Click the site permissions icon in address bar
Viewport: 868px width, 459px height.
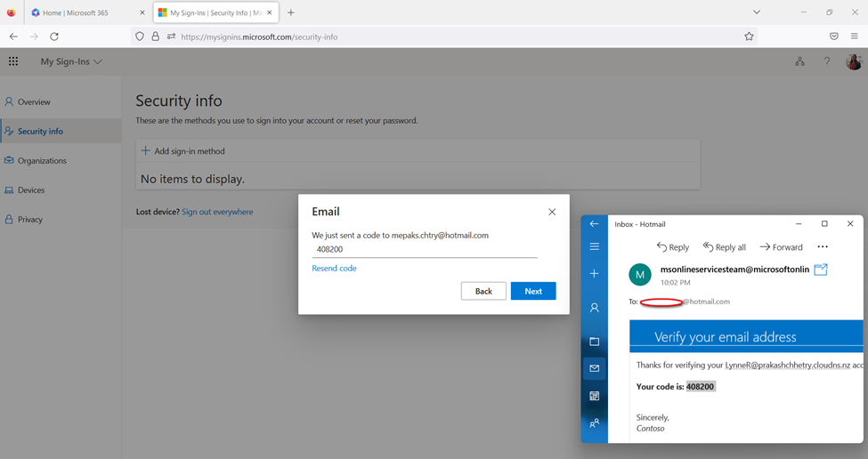click(171, 36)
